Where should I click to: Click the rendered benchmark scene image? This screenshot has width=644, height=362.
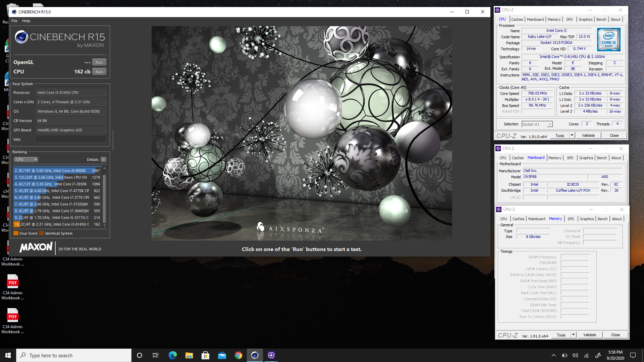pos(302,133)
